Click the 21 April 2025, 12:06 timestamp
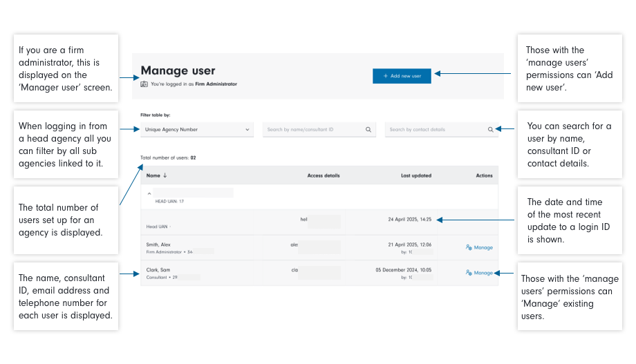 point(410,245)
